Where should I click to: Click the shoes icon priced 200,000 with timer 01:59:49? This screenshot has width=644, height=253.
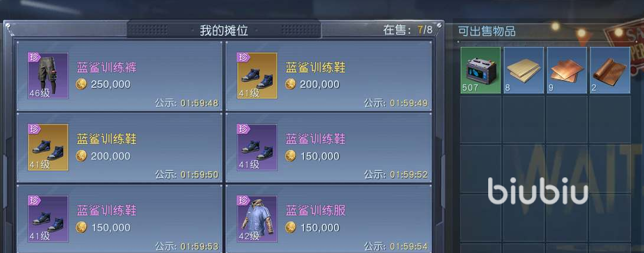pos(257,76)
